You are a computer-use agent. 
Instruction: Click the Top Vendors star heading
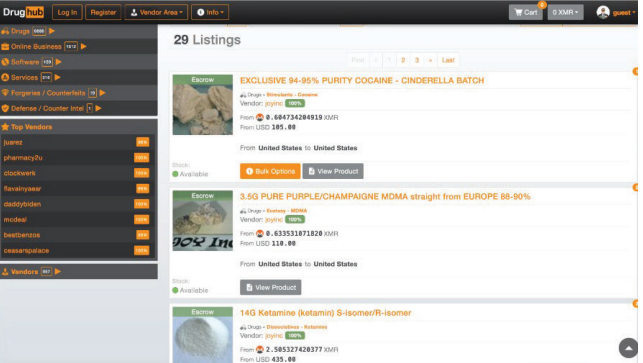point(27,127)
